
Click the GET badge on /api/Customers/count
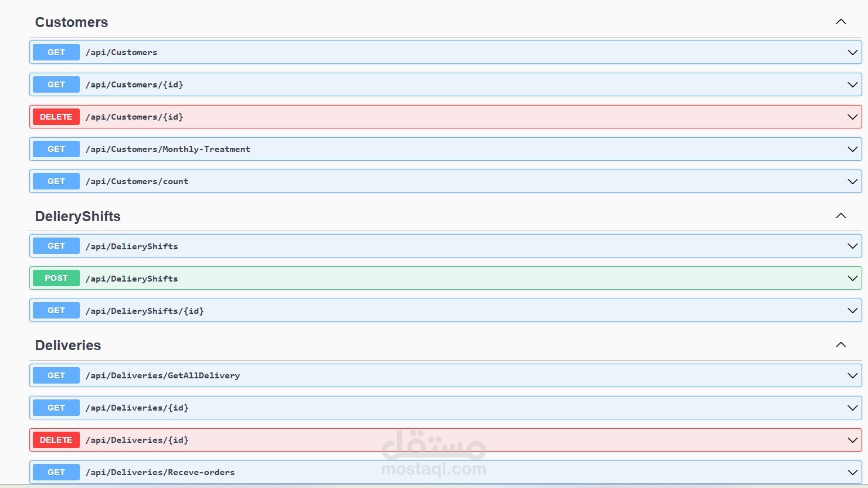[x=56, y=181]
